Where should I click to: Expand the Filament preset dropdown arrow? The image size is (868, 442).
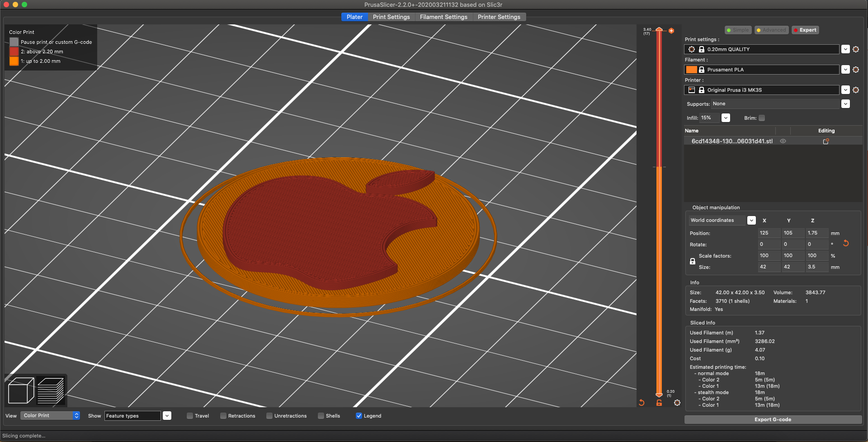pyautogui.click(x=846, y=70)
